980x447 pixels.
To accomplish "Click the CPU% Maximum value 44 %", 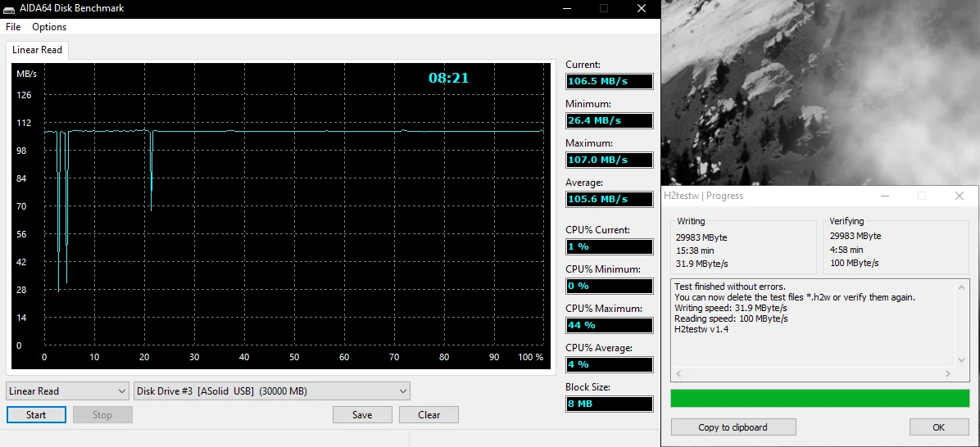I will click(610, 325).
